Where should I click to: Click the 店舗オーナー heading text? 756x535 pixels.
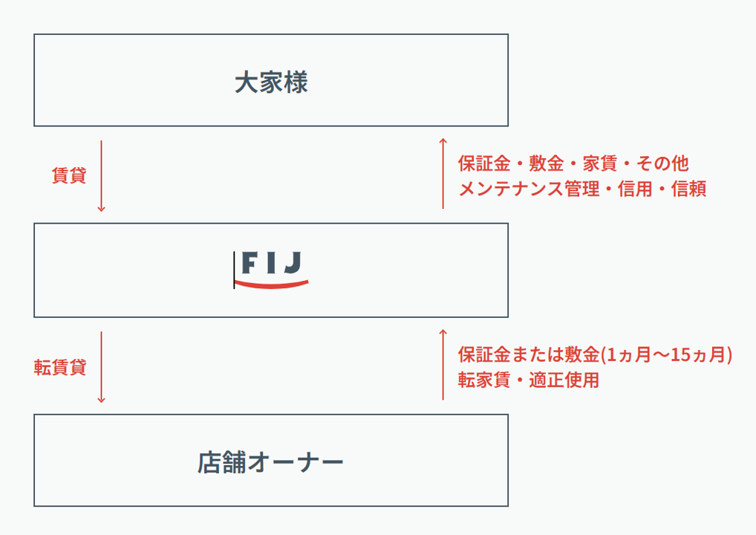click(270, 462)
